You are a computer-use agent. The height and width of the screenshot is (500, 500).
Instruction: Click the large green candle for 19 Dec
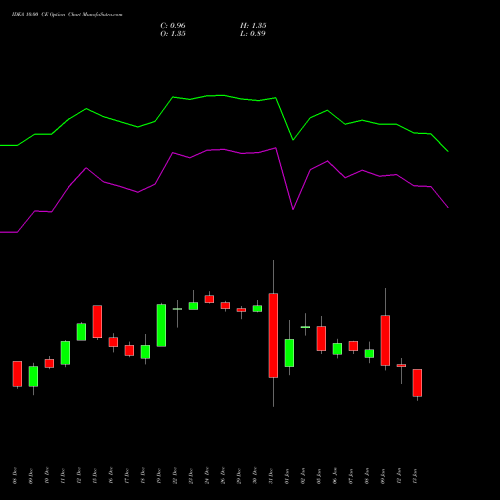point(161,325)
